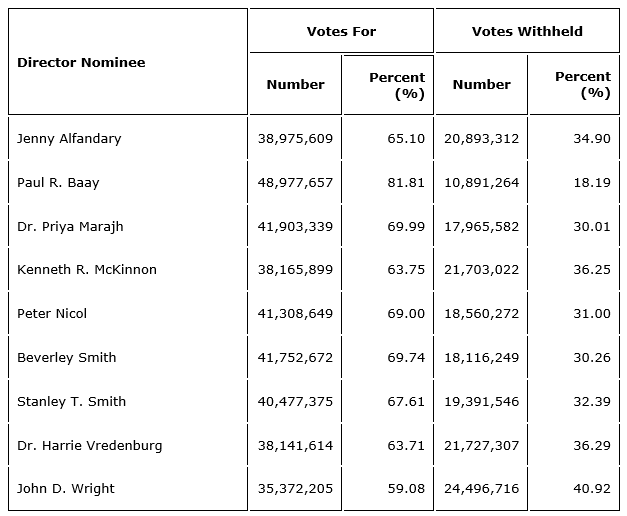Select the 36.25 withheld percent cell
Viewport: 627px width, 516px height.
592,270
